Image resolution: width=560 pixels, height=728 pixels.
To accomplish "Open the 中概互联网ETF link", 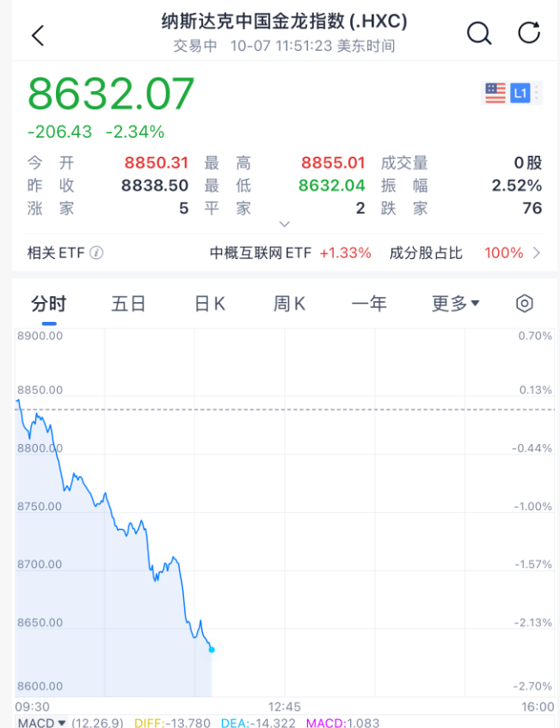I will (261, 253).
